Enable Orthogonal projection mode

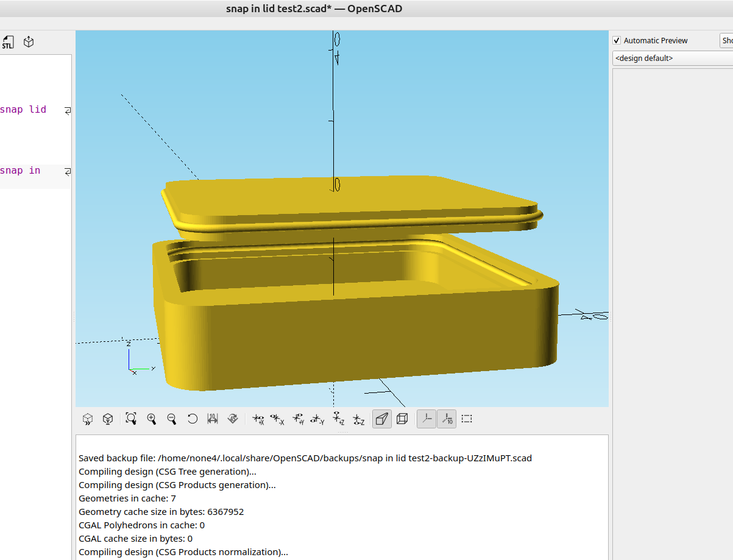pyautogui.click(x=402, y=419)
